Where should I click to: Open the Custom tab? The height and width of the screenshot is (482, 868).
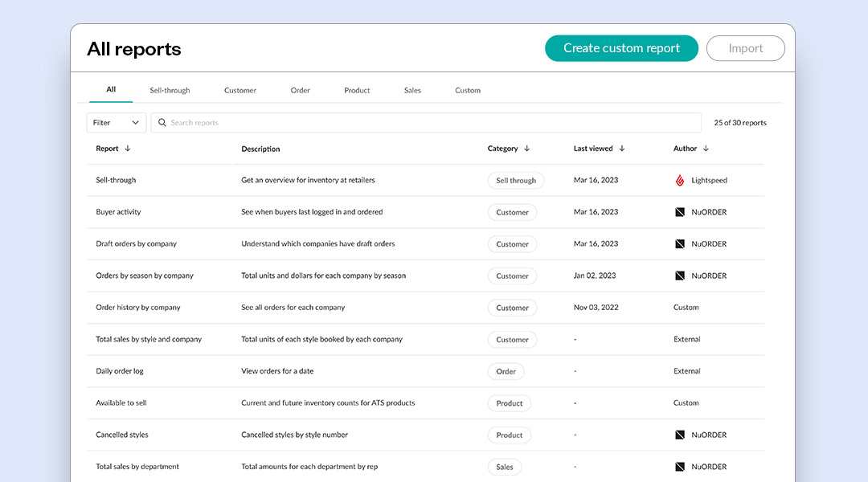tap(468, 91)
